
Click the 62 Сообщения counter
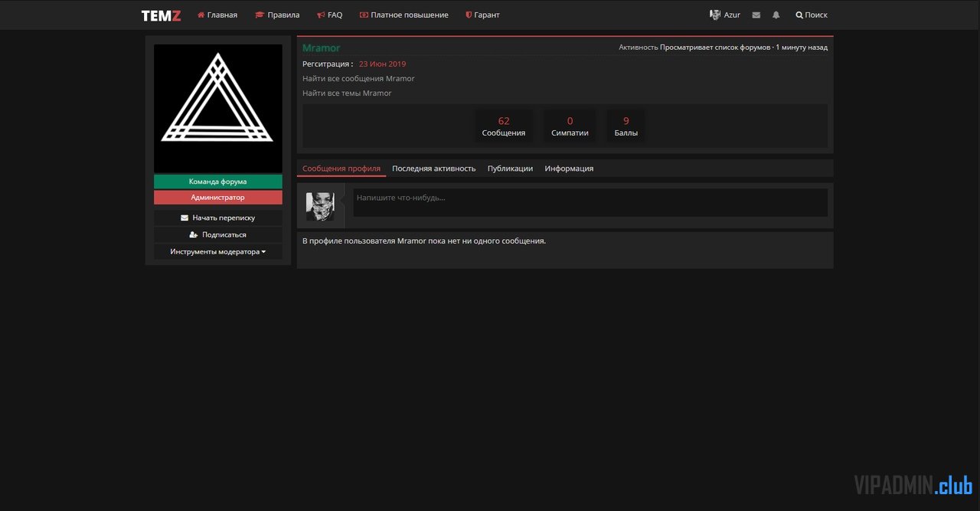coord(504,126)
